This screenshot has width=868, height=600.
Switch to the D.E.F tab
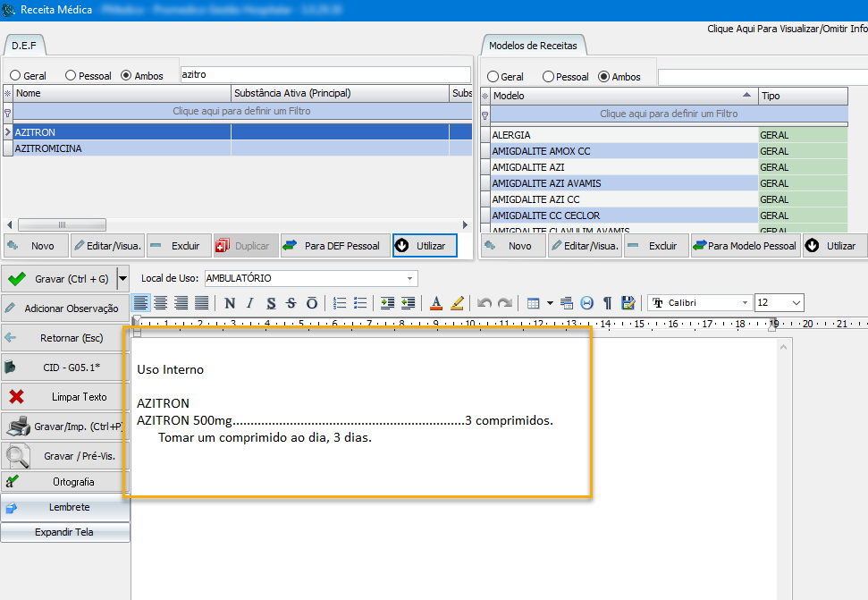pos(23,45)
